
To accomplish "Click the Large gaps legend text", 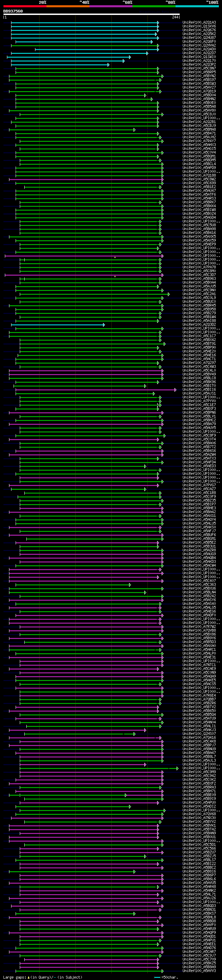I will click(15, 977).
